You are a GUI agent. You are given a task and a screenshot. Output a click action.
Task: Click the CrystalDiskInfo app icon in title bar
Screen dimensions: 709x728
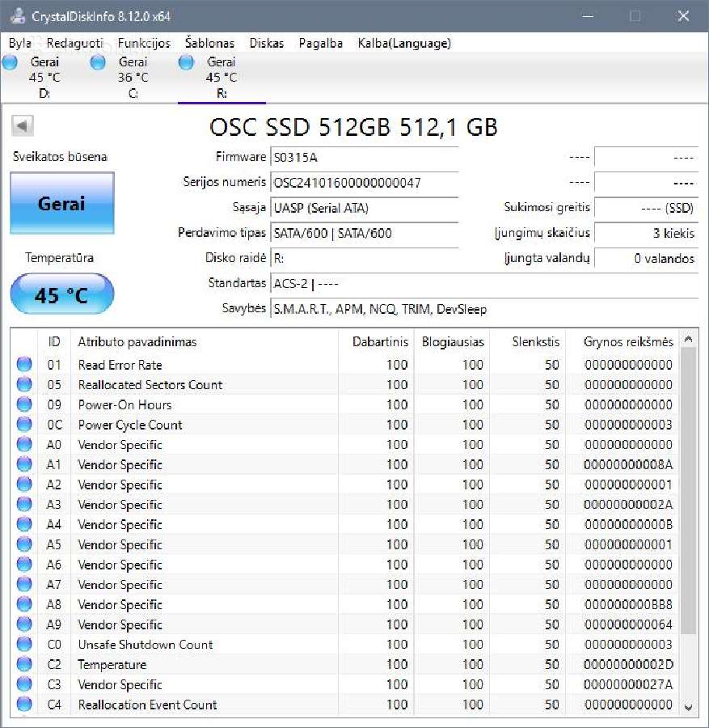coord(18,16)
